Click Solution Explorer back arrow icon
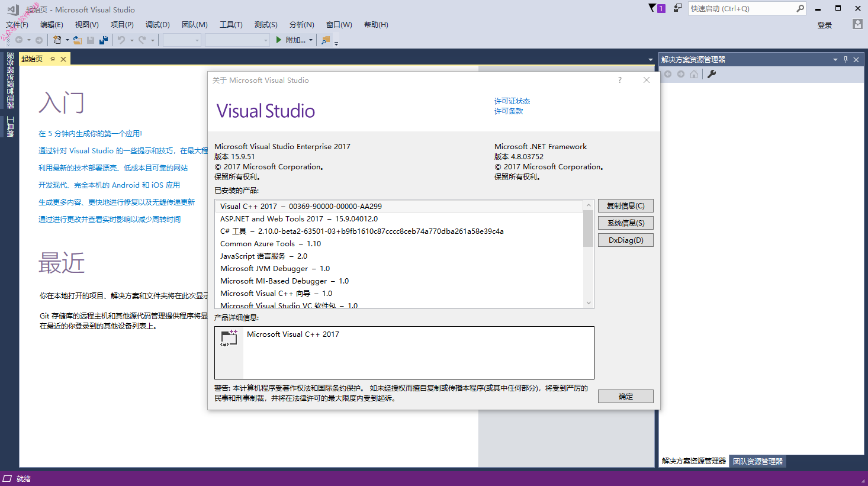Image resolution: width=868 pixels, height=486 pixels. point(668,74)
